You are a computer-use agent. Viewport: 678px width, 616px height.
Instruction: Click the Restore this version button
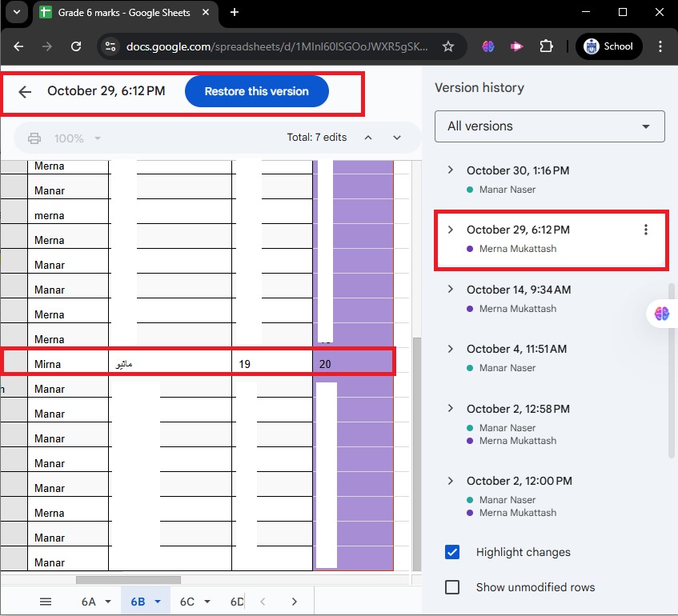coord(256,91)
